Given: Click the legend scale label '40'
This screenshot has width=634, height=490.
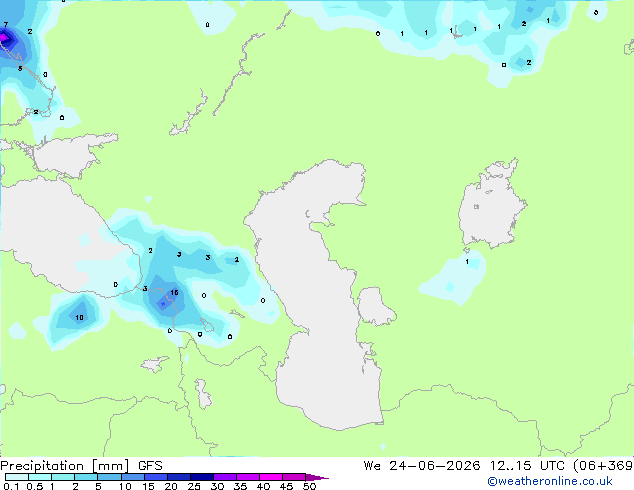Looking at the screenshot, I should [x=263, y=486].
